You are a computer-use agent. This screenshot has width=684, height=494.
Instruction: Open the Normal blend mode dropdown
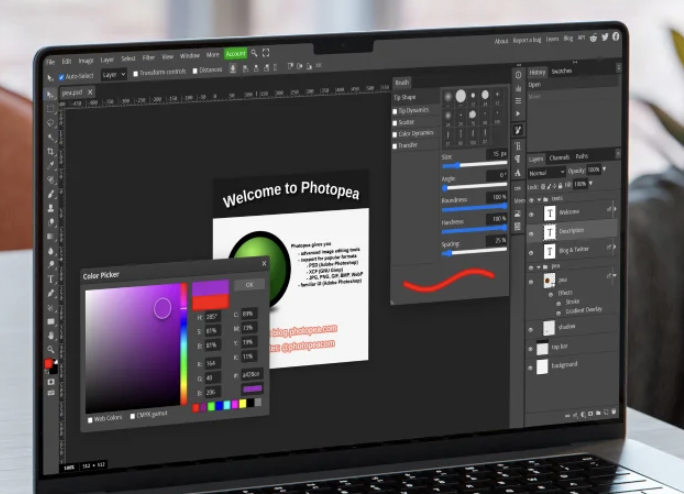[x=546, y=172]
